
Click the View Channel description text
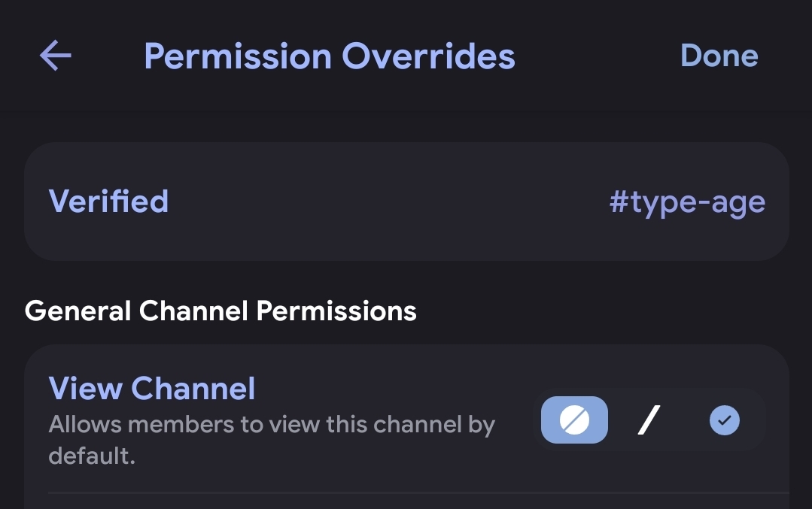(272, 440)
